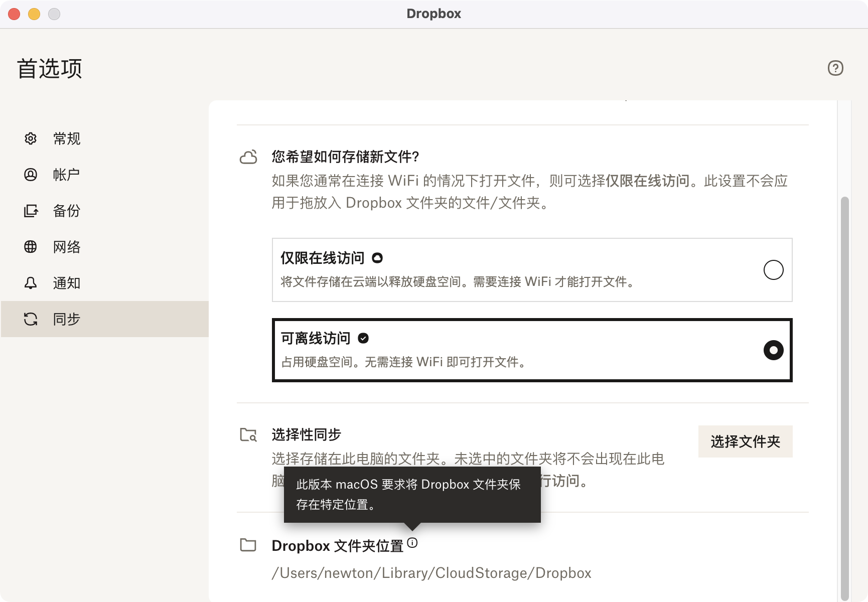
Task: Go to the 通知 section
Action: (x=104, y=283)
